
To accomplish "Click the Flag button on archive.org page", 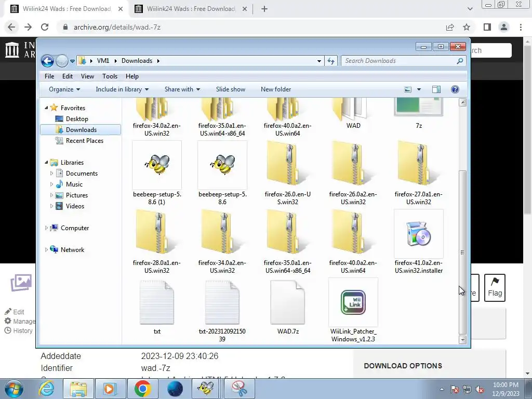I will point(495,287).
